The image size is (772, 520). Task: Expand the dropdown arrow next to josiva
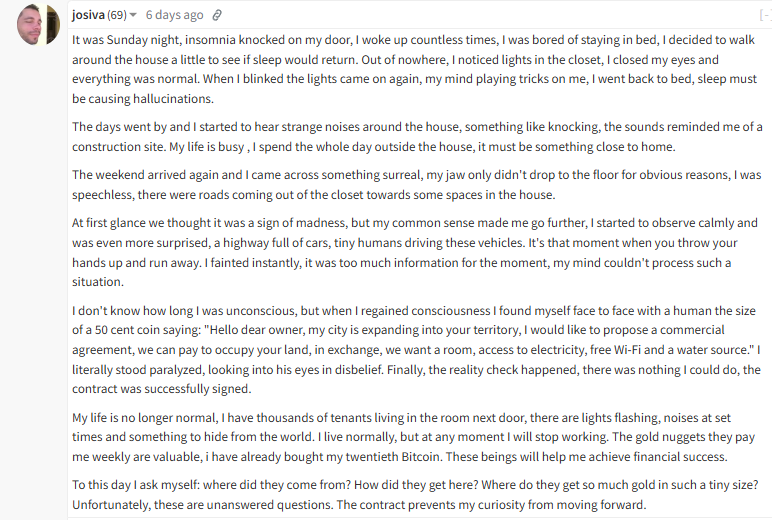coord(133,15)
